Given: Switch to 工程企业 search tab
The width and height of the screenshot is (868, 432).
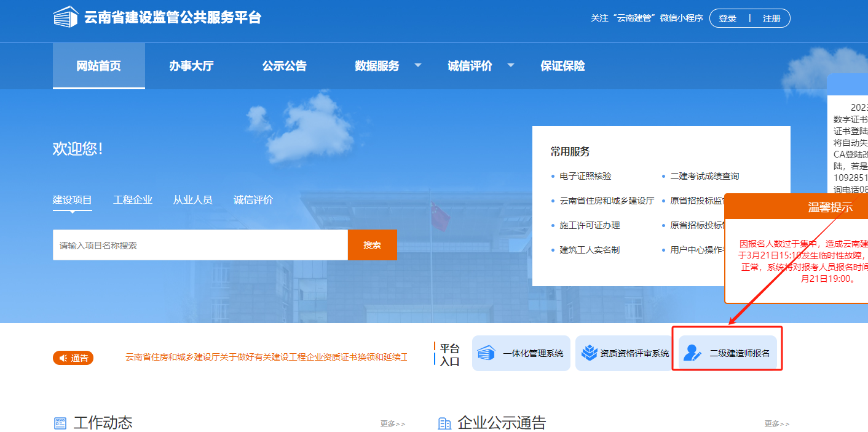Looking at the screenshot, I should point(133,200).
